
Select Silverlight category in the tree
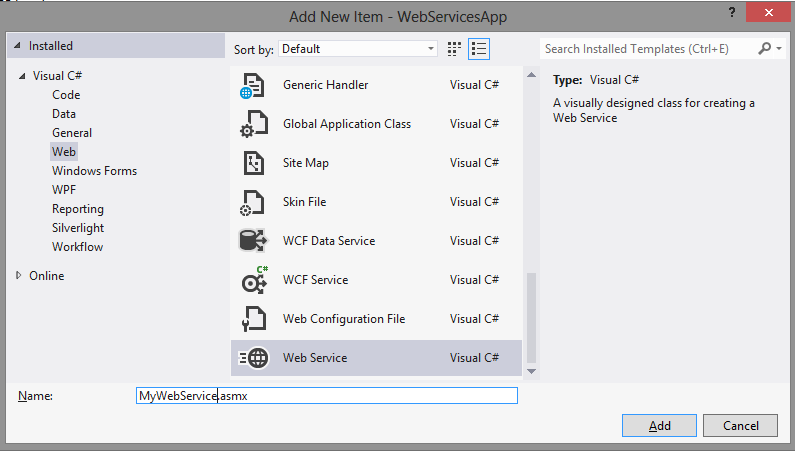click(x=78, y=228)
